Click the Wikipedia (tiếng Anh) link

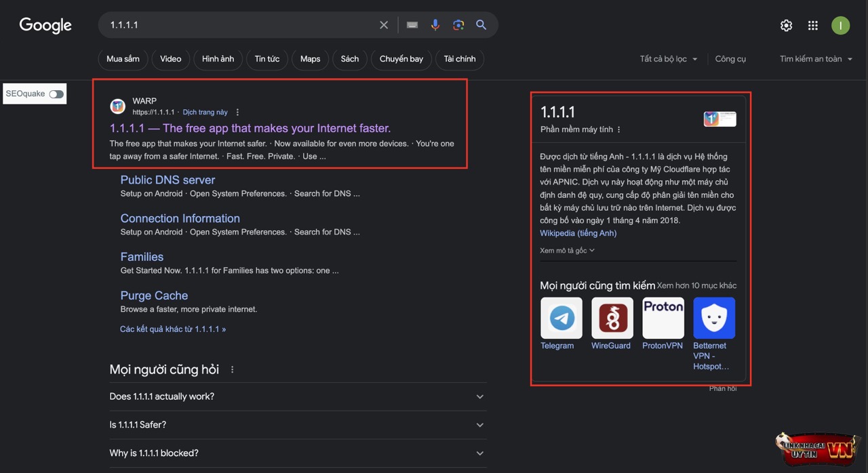point(578,233)
